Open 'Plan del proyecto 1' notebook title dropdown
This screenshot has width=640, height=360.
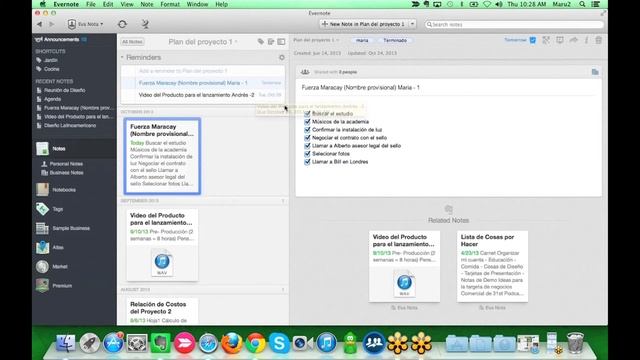click(202, 42)
